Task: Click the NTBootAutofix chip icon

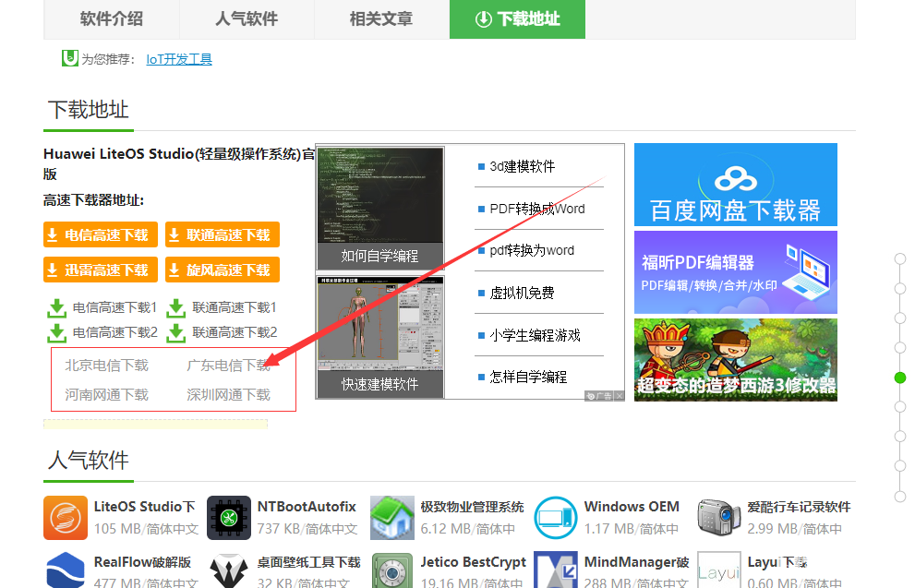Action: click(x=229, y=518)
